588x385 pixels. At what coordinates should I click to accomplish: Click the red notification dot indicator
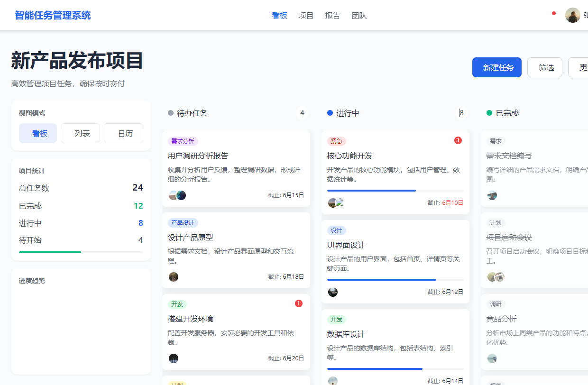(x=553, y=14)
